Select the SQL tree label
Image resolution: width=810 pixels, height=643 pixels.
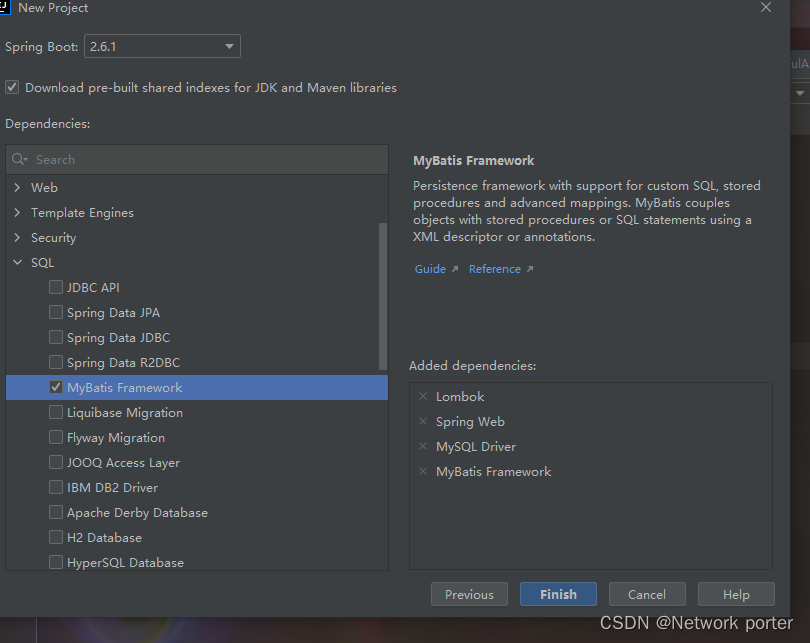[42, 262]
